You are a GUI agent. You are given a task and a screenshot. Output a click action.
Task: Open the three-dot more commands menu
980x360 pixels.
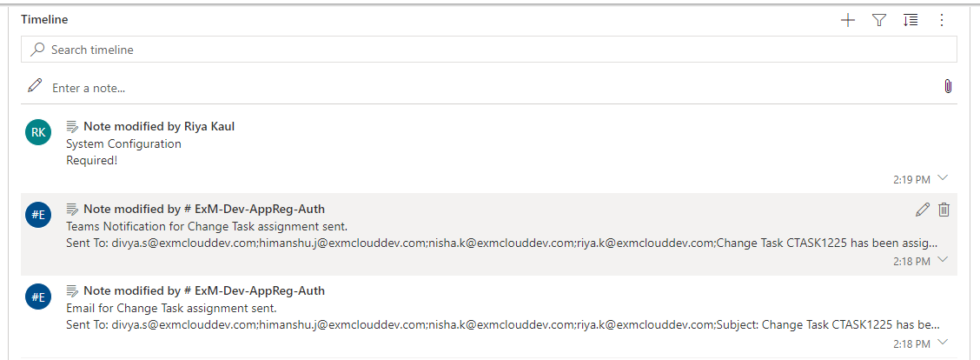tap(942, 21)
